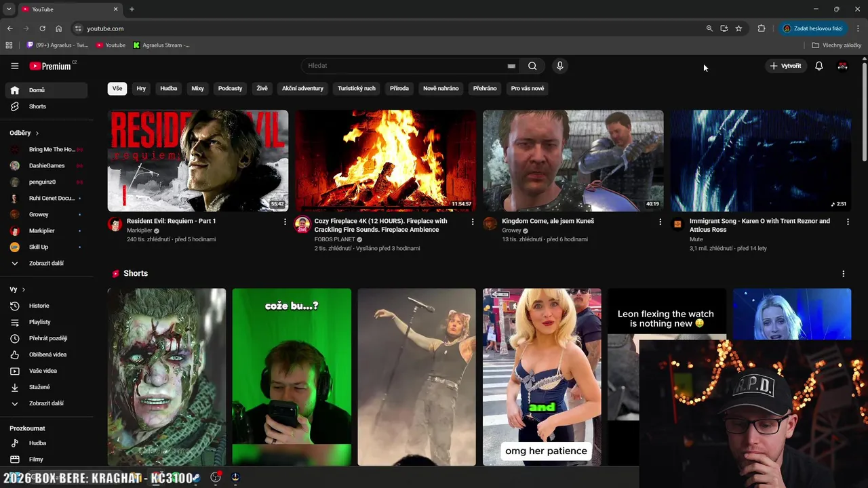
Task: Play Resident Evil Requiem Part 1 thumbnail
Action: 198,161
